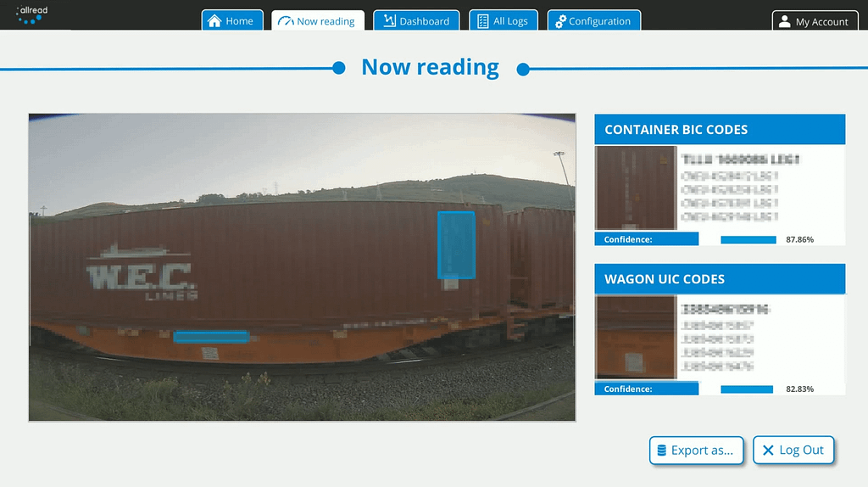Go to the All Logs tab
868x487 pixels.
[x=504, y=20]
